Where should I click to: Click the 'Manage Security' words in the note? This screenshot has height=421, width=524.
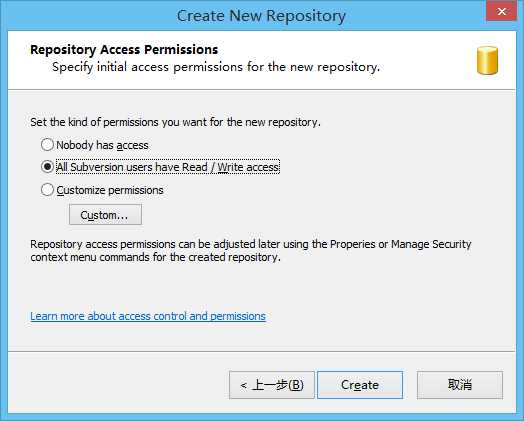(431, 244)
